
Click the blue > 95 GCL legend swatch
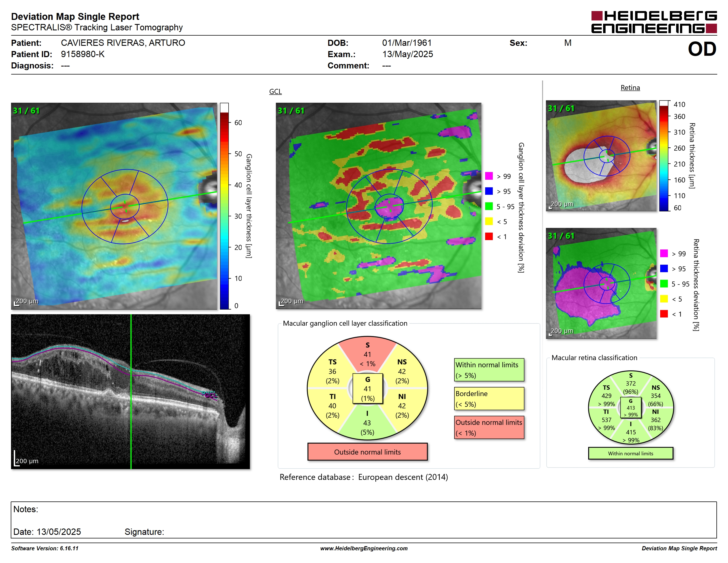pyautogui.click(x=489, y=191)
